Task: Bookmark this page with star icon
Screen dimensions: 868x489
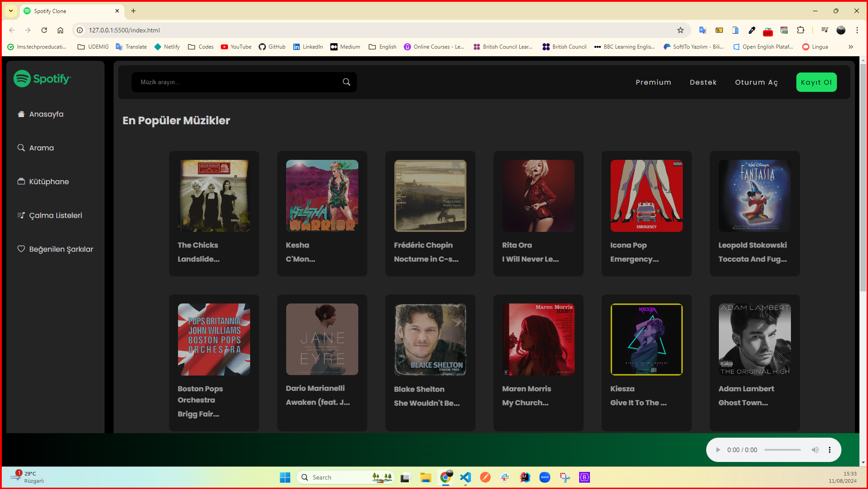Action: [x=680, y=30]
